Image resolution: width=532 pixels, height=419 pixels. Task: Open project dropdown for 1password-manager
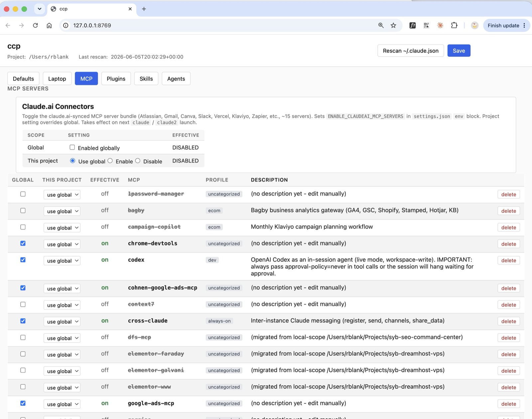tap(62, 195)
